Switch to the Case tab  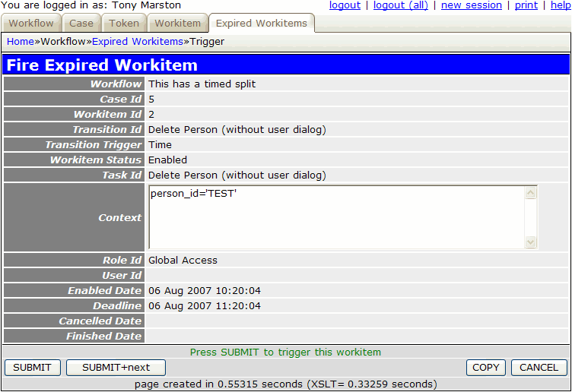[x=81, y=24]
